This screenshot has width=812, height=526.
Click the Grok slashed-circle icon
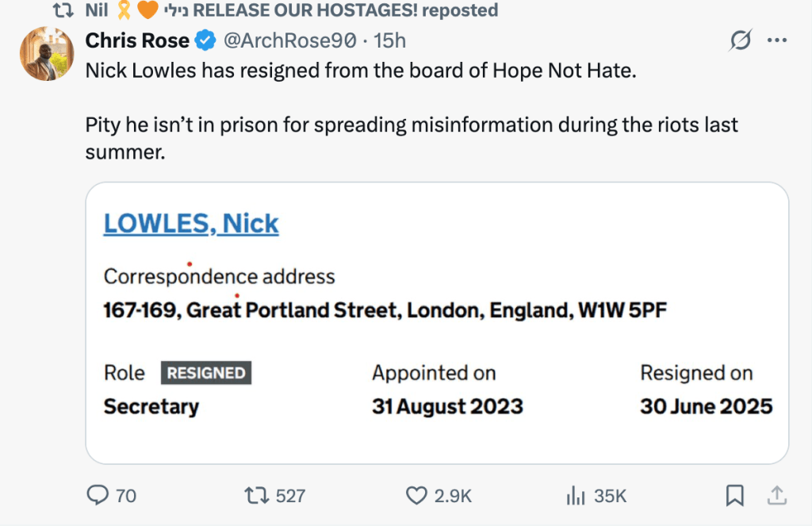coord(740,40)
